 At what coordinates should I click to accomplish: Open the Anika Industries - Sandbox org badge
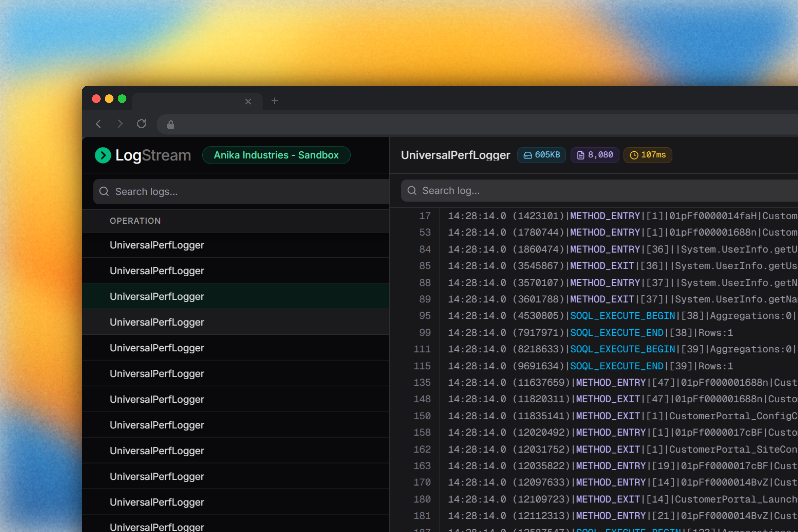[x=276, y=155]
